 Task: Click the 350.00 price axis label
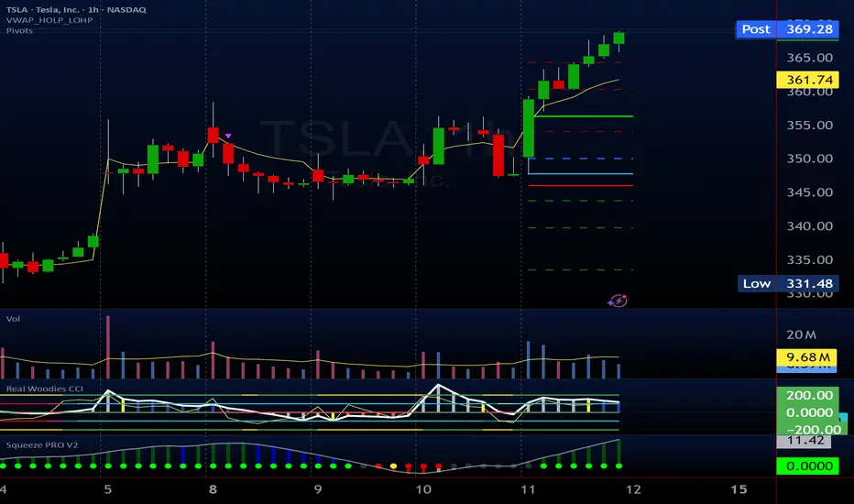[809, 159]
